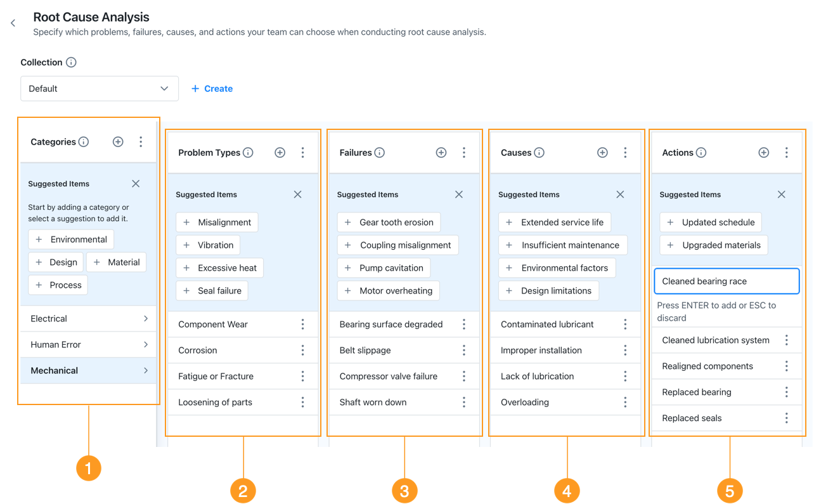Viewport: 821px width, 504px height.
Task: Click the info icon beside Categories
Action: (x=83, y=142)
